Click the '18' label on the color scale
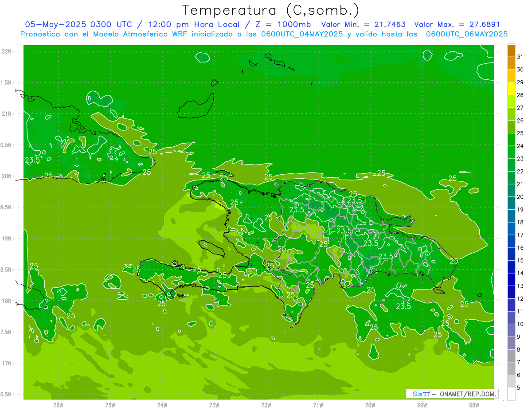The width and height of the screenshot is (532, 411). pyautogui.click(x=520, y=223)
